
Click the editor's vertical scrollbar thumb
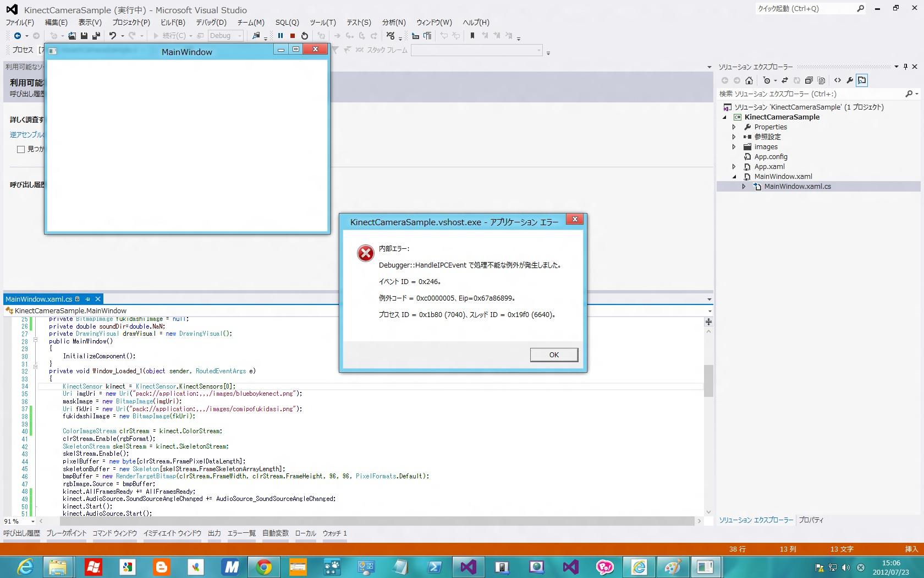coord(708,381)
